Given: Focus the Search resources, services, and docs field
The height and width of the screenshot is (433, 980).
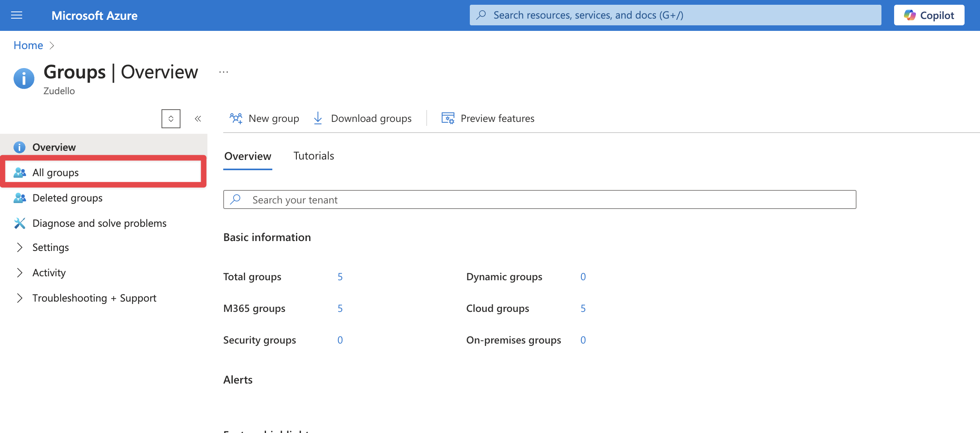Looking at the screenshot, I should tap(675, 15).
